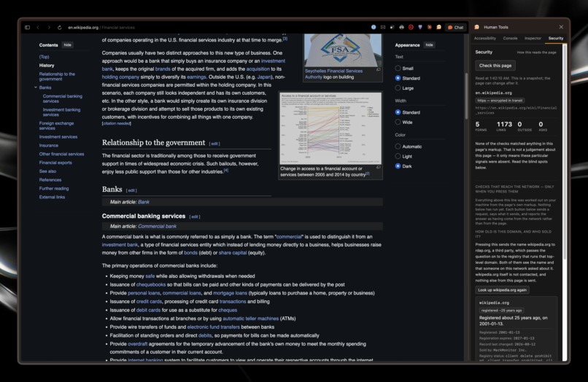Select Standard width option
This screenshot has height=382, width=588.
[398, 112]
